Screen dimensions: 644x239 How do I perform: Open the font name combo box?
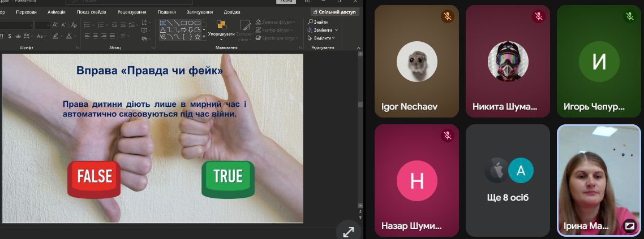coord(16,25)
